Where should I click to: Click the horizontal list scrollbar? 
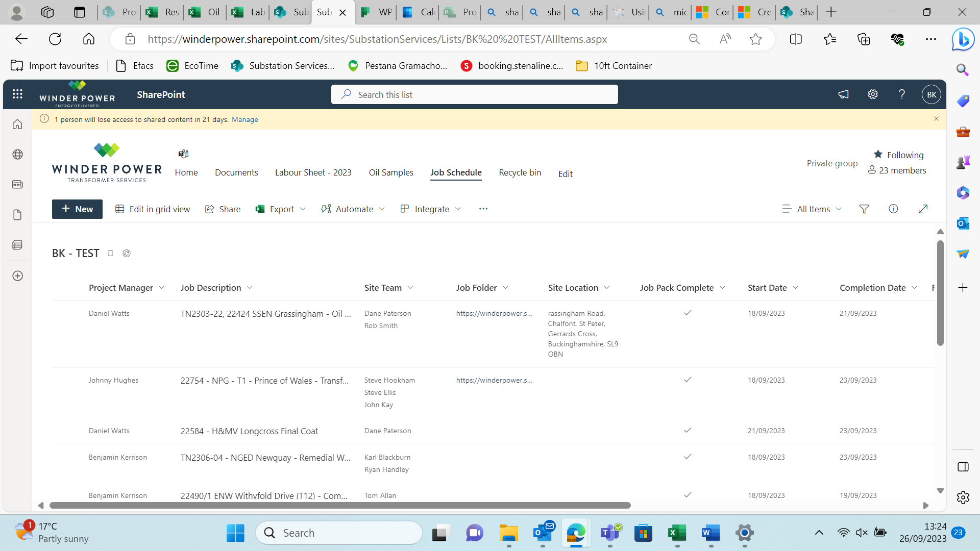340,505
